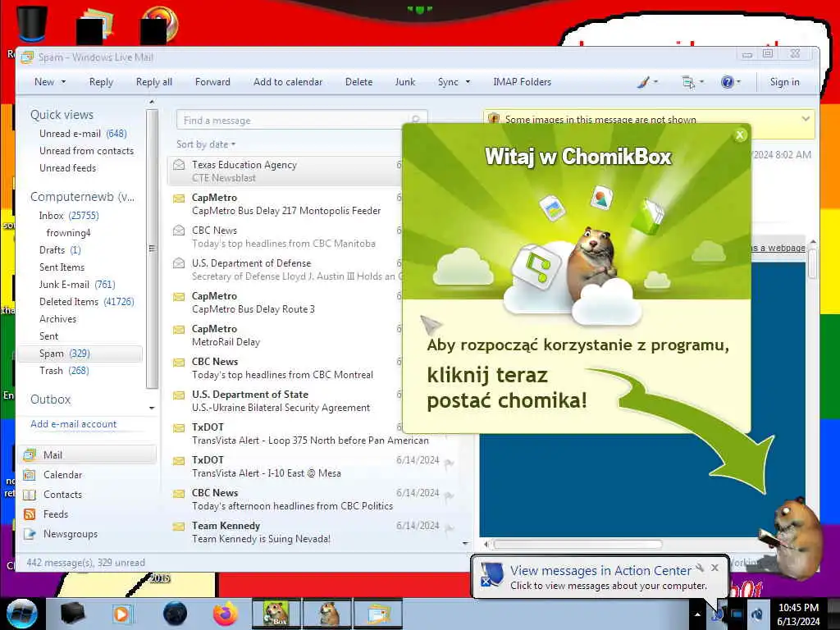Open the Windows Start button
The width and height of the screenshot is (840, 630).
click(21, 614)
